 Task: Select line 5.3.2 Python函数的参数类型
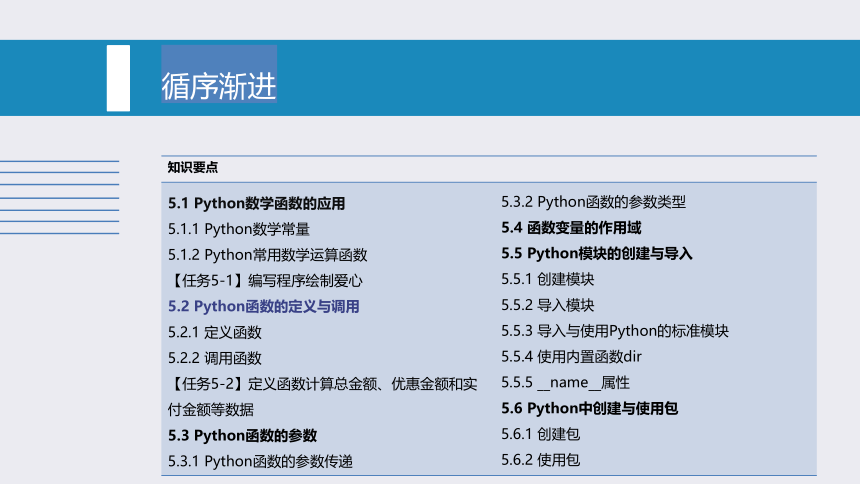pyautogui.click(x=593, y=201)
